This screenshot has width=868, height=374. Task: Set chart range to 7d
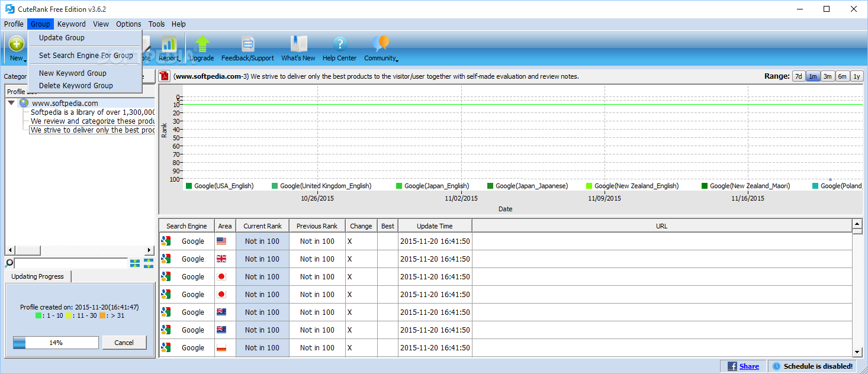point(799,76)
